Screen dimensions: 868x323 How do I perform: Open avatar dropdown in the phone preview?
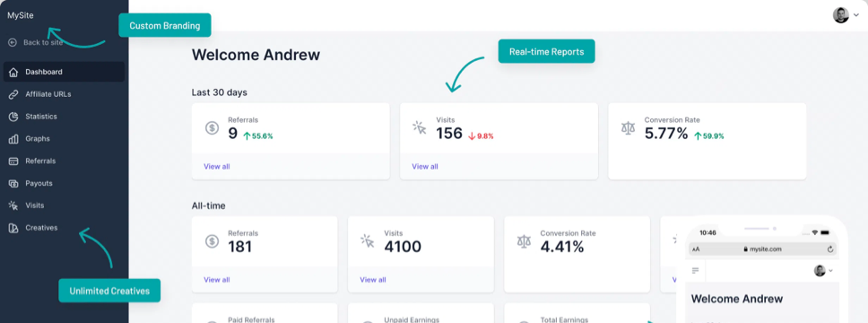tap(824, 270)
